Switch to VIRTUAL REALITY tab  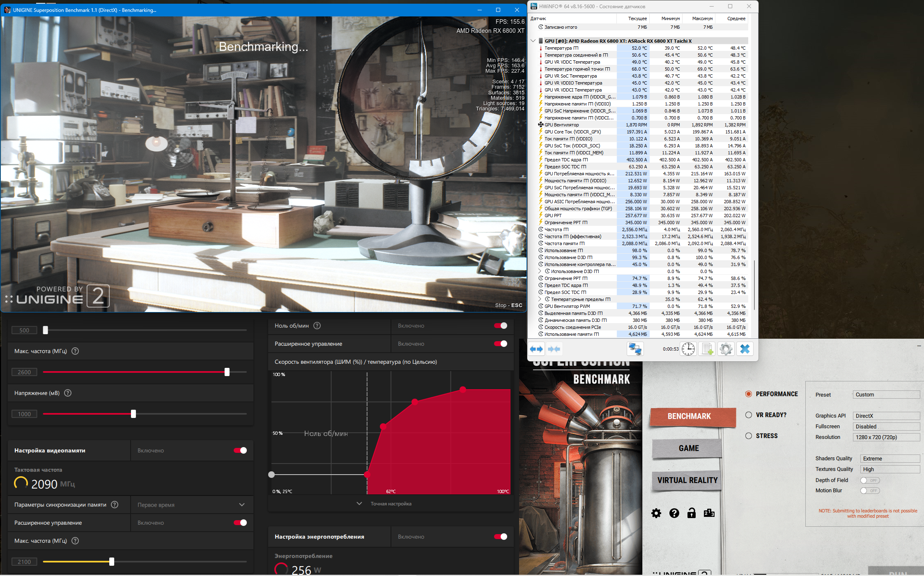tap(687, 480)
